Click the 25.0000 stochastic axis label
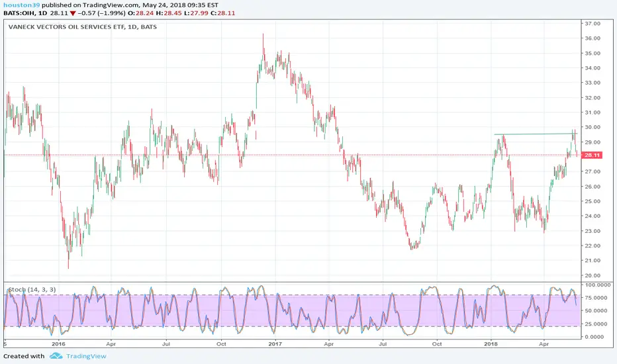Viewport: 617px width, 364px height. click(596, 324)
